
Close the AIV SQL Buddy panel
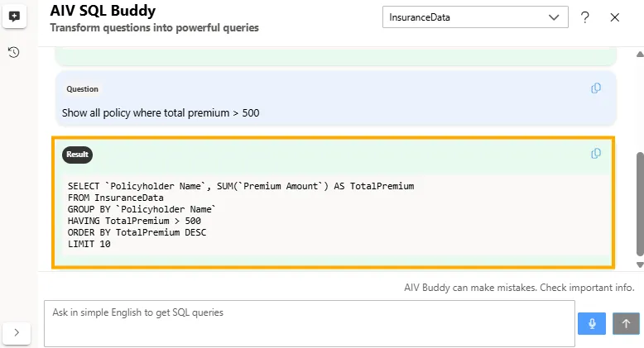pyautogui.click(x=615, y=17)
